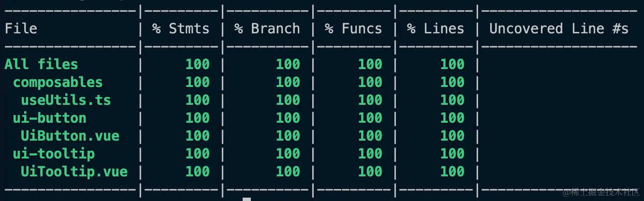644x201 pixels.
Task: Select the 'File' column header
Action: 21,29
